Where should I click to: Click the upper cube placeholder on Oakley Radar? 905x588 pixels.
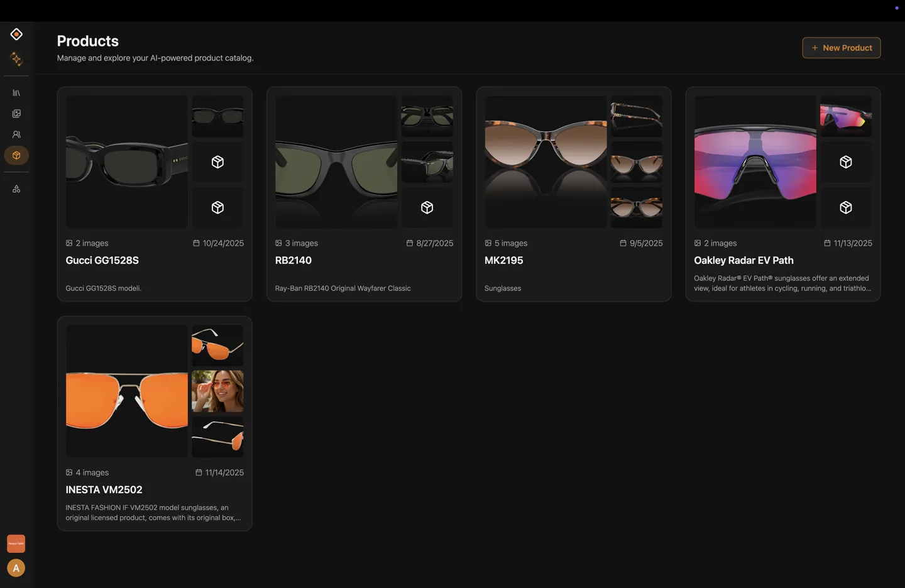(x=846, y=162)
